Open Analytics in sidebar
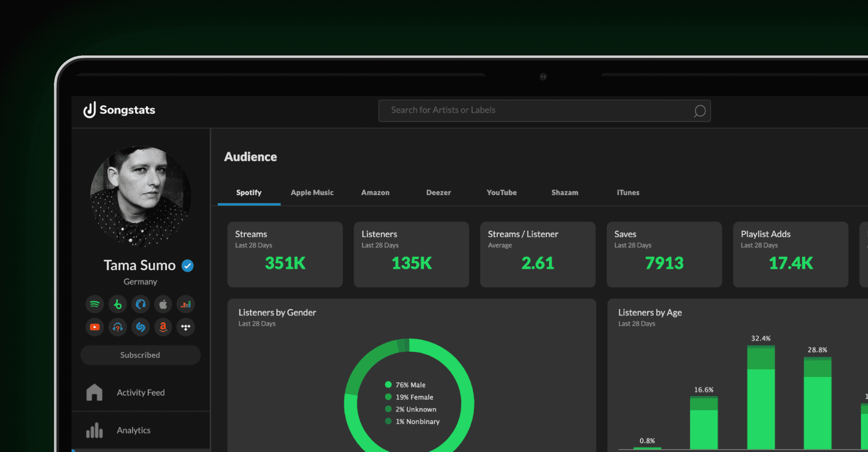868x452 pixels. [x=133, y=430]
